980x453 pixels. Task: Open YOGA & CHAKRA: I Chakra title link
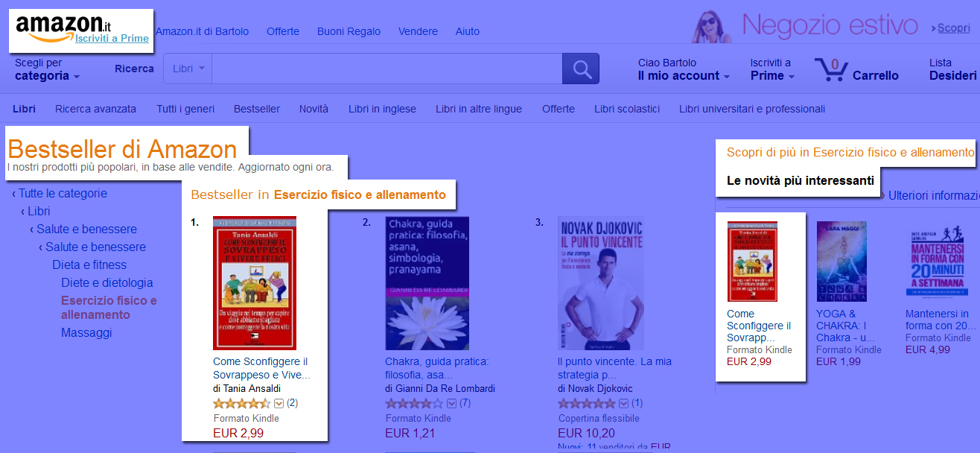click(x=845, y=326)
